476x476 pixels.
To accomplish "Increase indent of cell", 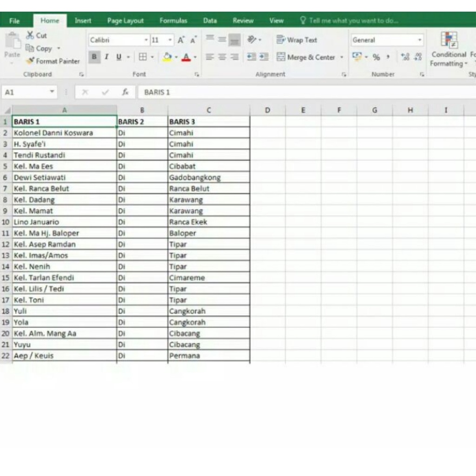I will (264, 57).
